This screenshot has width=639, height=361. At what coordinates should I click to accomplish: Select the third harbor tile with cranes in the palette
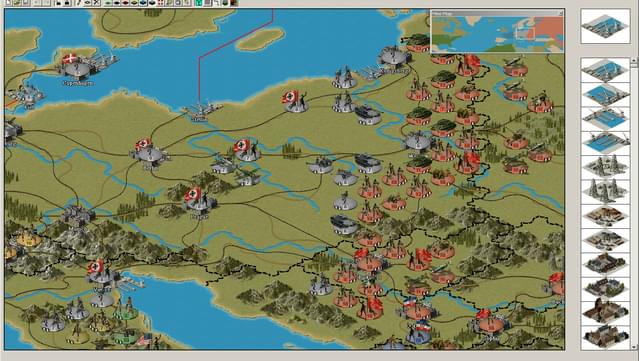(605, 119)
